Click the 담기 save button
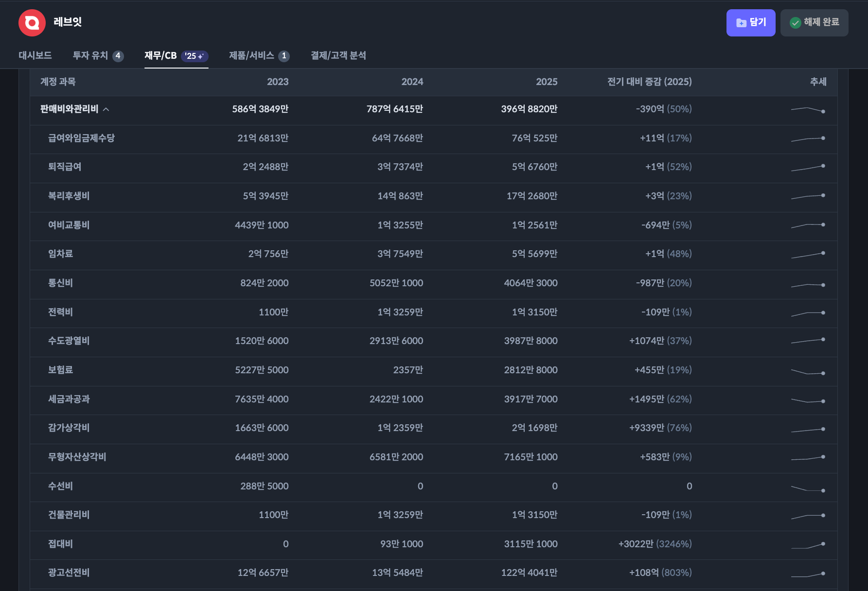This screenshot has height=591, width=868. click(x=750, y=23)
